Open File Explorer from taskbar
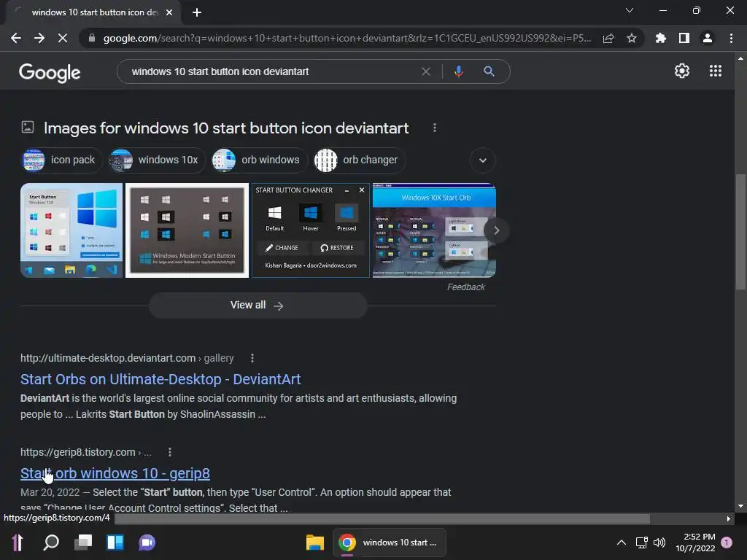This screenshot has height=560, width=747. click(x=315, y=542)
